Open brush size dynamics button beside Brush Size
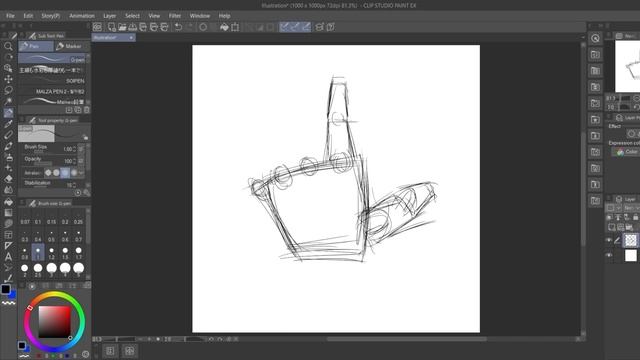Screen dimensions: 640x360 coord(81,149)
